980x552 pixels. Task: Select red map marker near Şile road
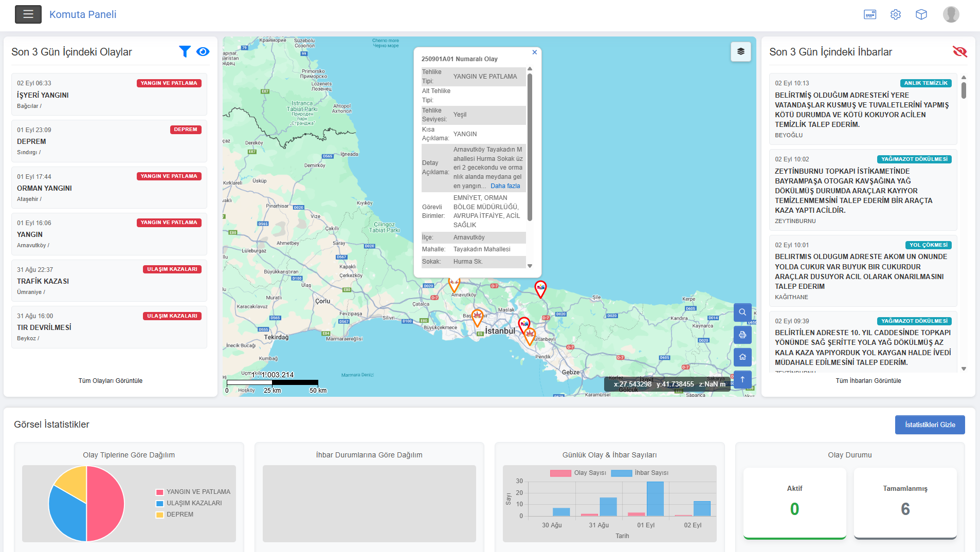(x=540, y=289)
